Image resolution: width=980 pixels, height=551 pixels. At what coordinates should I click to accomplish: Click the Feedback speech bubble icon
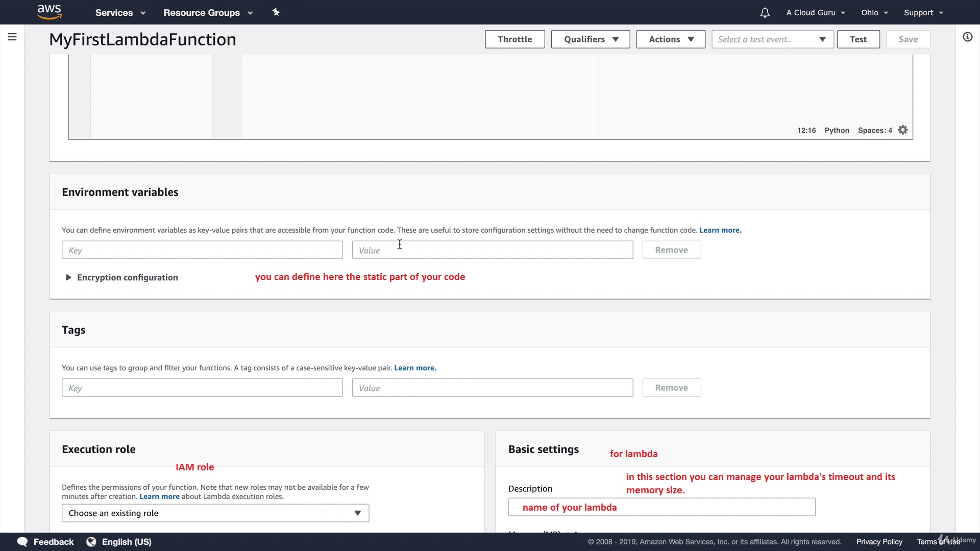tap(22, 542)
